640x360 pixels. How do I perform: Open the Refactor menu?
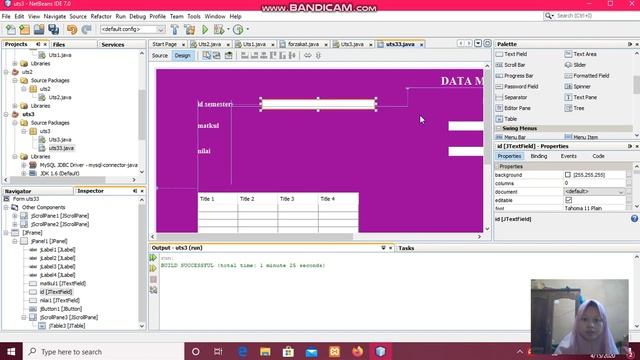click(101, 16)
